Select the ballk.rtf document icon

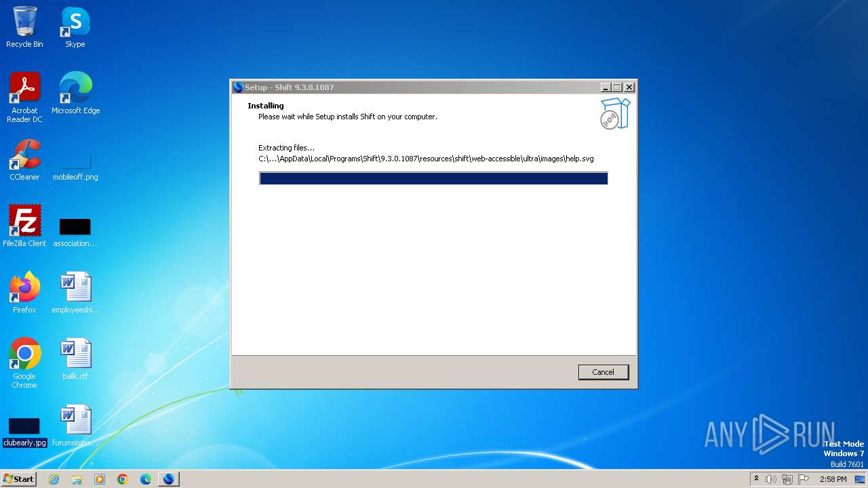tap(75, 359)
